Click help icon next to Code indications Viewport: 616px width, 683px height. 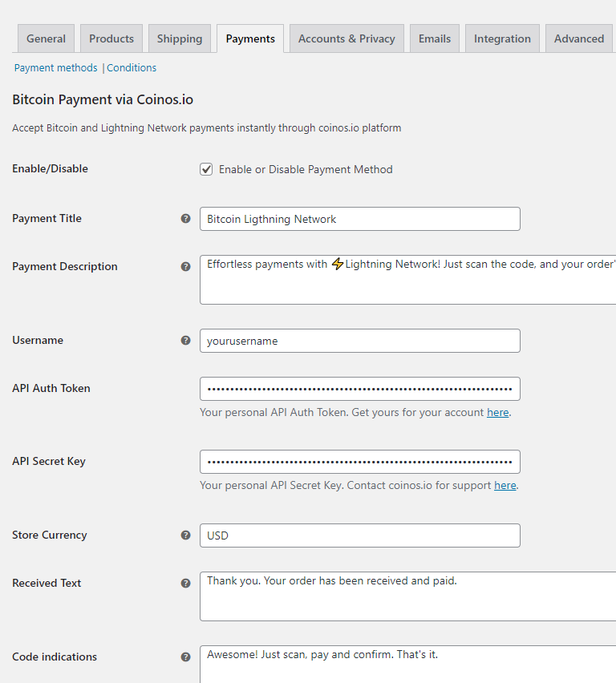pyautogui.click(x=186, y=657)
